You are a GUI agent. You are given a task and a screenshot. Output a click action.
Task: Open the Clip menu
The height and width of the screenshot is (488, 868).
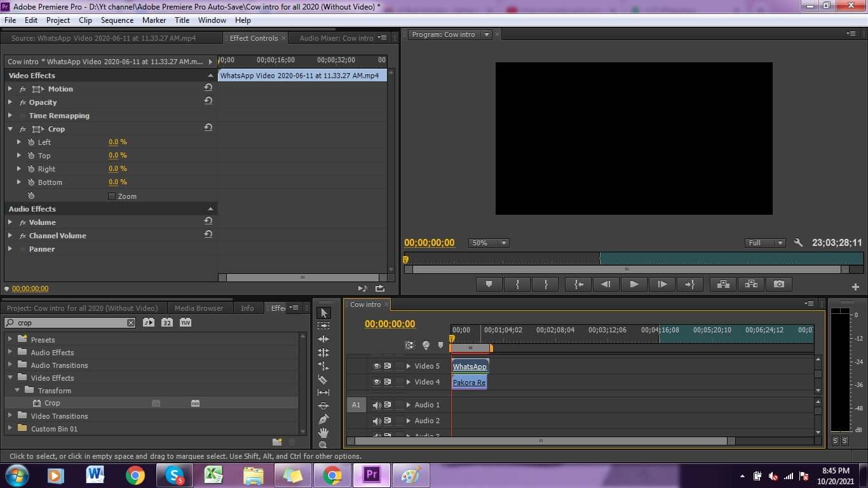point(85,20)
